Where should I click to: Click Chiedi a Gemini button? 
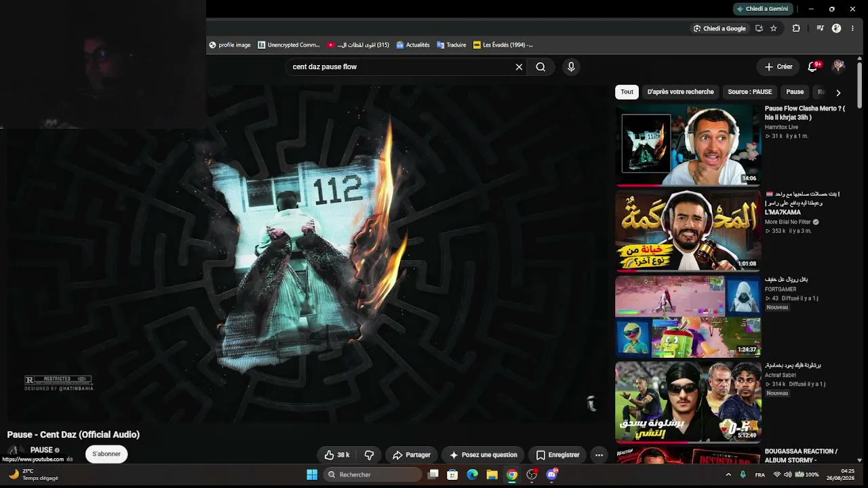pyautogui.click(x=763, y=9)
